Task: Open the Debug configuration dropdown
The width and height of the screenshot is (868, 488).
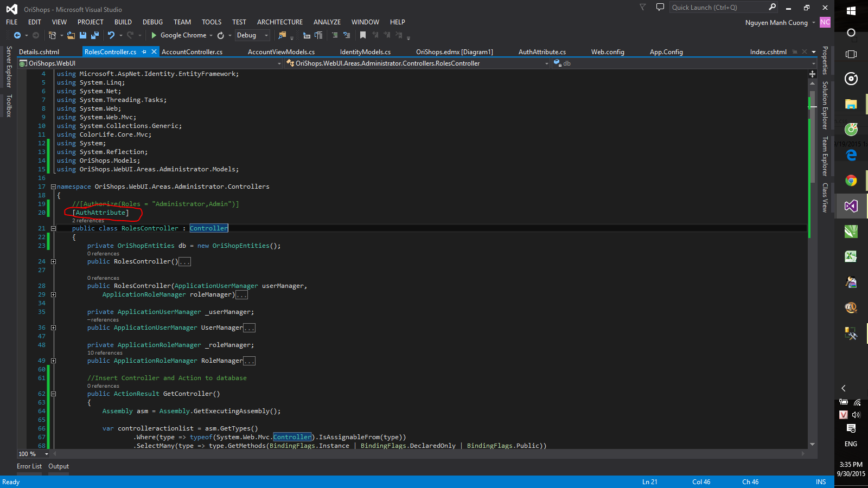Action: (252, 35)
